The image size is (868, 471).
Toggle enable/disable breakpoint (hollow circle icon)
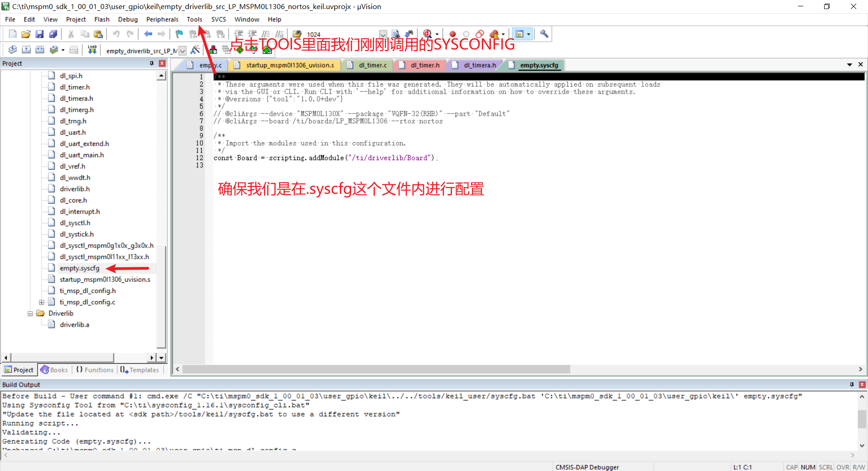[x=466, y=34]
